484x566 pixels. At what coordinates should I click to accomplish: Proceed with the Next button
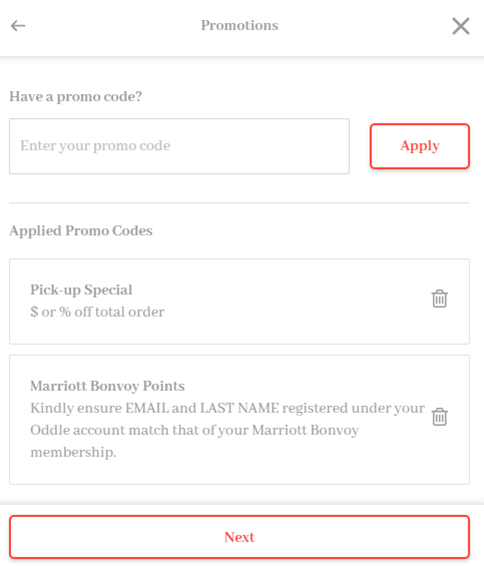239,537
